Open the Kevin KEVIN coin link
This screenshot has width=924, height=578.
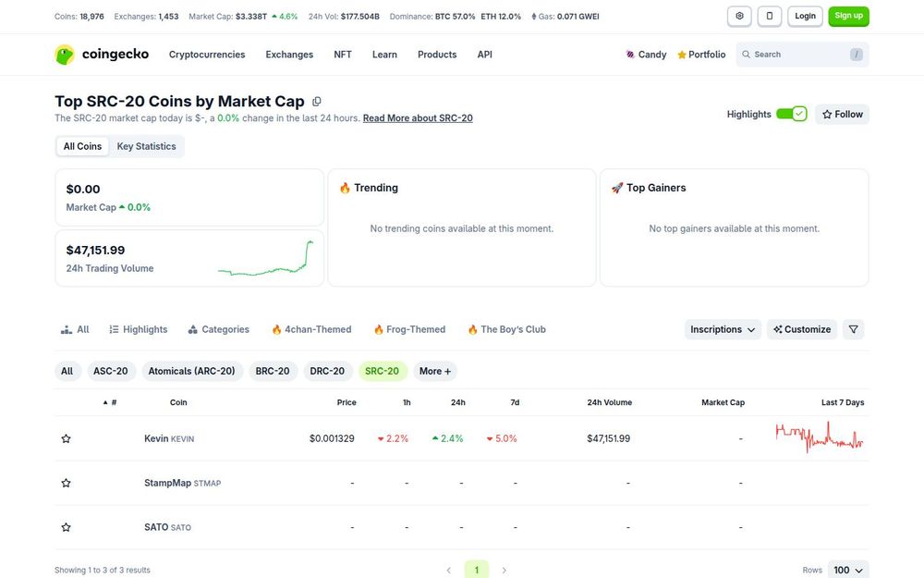pyautogui.click(x=169, y=438)
